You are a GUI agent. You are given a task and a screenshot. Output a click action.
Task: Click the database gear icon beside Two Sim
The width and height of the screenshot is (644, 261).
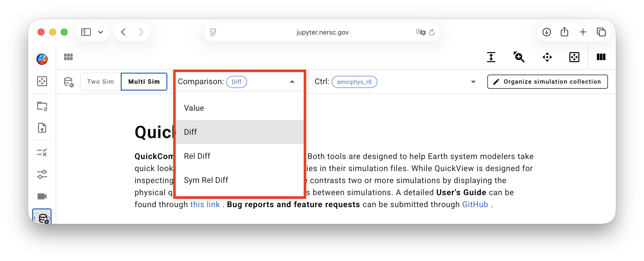point(69,82)
